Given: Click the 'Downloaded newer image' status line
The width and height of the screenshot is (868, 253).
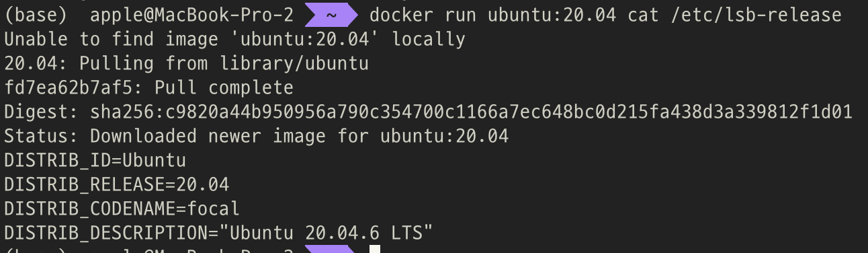Looking at the screenshot, I should (x=256, y=136).
